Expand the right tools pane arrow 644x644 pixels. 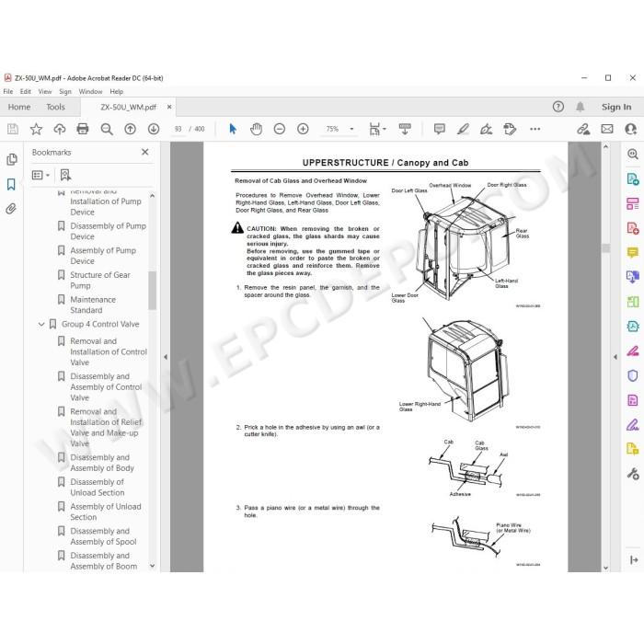(x=615, y=357)
